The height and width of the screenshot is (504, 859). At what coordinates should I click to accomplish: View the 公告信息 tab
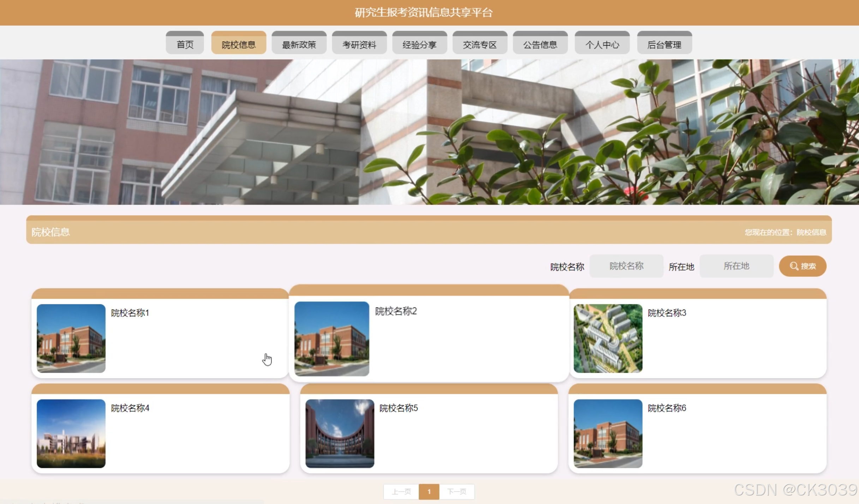coord(540,44)
